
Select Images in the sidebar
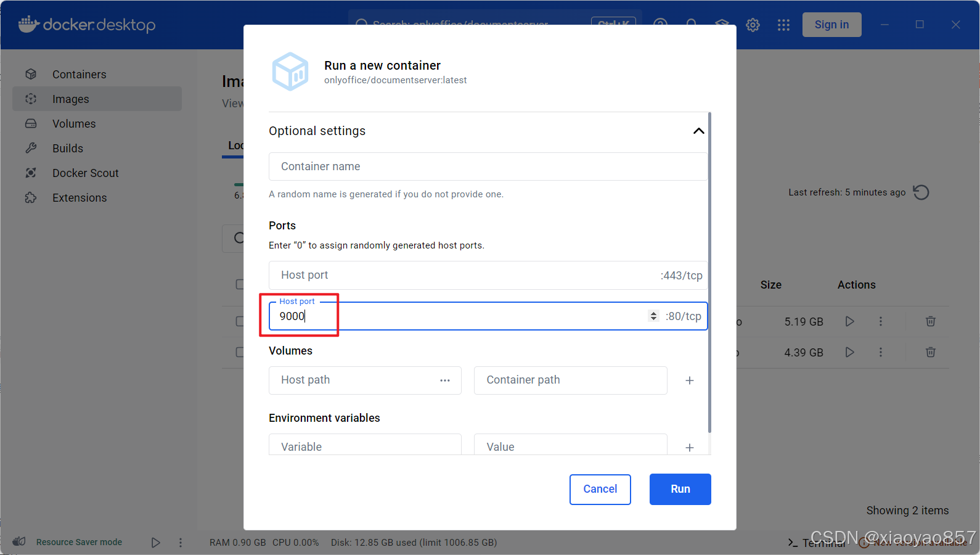(x=97, y=99)
